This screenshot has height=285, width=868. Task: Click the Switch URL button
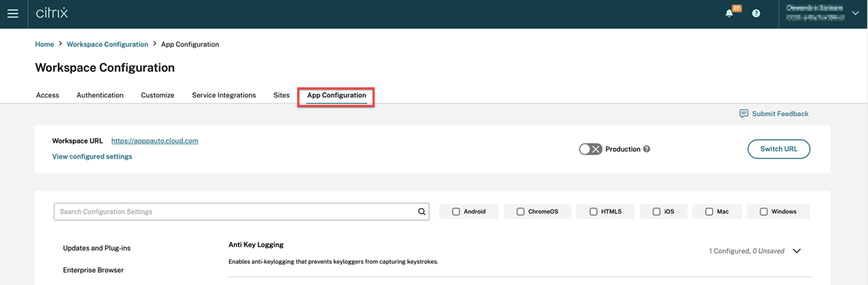point(779,149)
